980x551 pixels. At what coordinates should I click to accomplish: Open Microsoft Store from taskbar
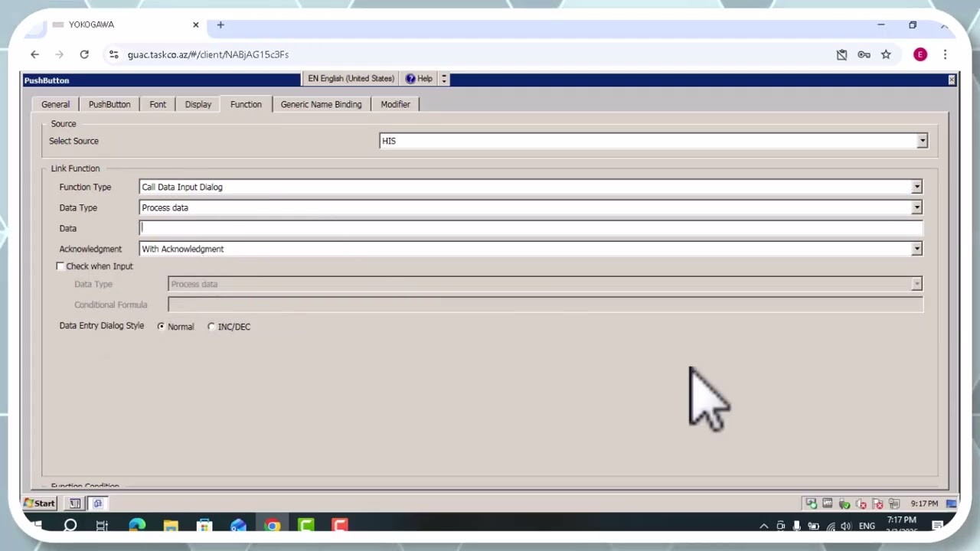204,526
